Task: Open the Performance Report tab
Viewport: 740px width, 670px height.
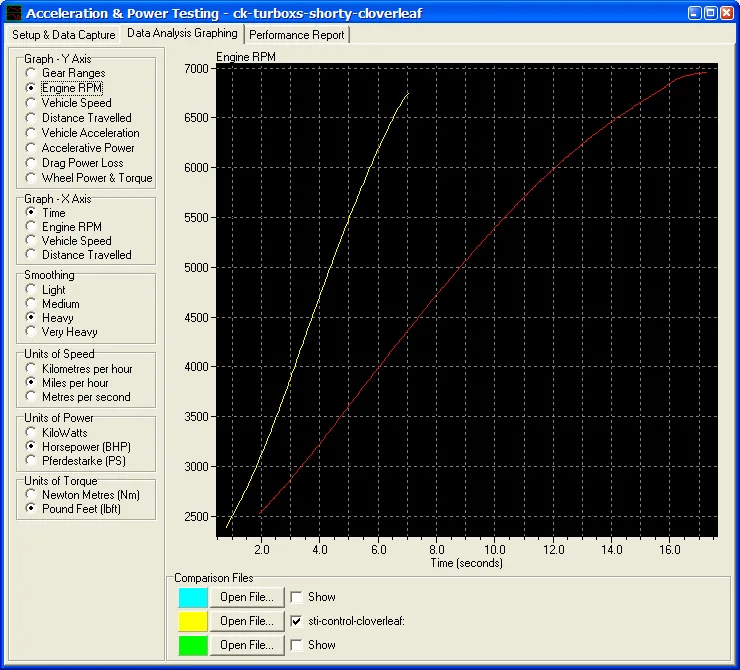Action: tap(296, 34)
